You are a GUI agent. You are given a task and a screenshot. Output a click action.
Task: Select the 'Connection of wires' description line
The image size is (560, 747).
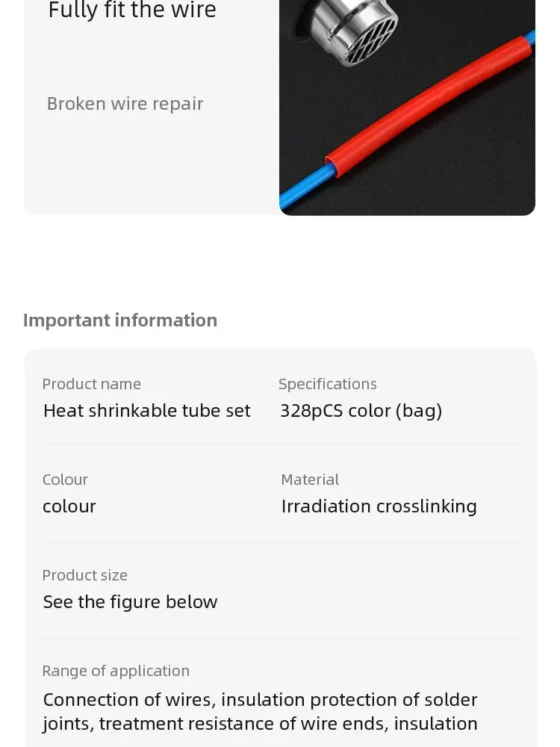point(260,700)
